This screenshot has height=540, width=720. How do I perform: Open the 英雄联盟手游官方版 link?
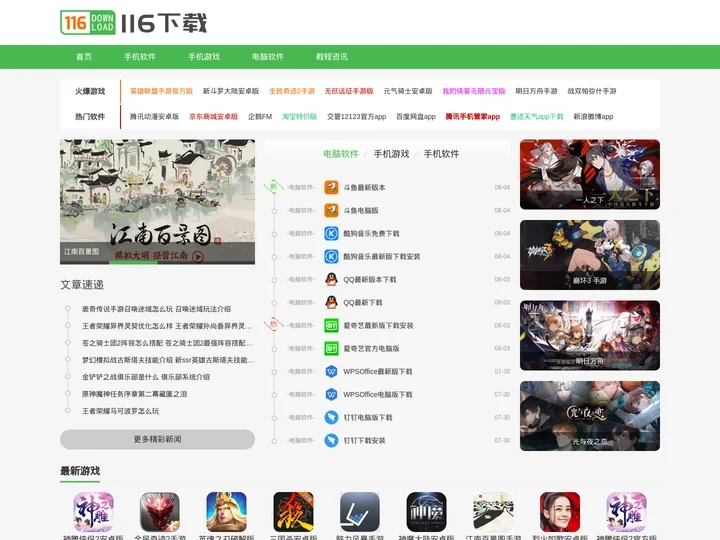click(161, 91)
